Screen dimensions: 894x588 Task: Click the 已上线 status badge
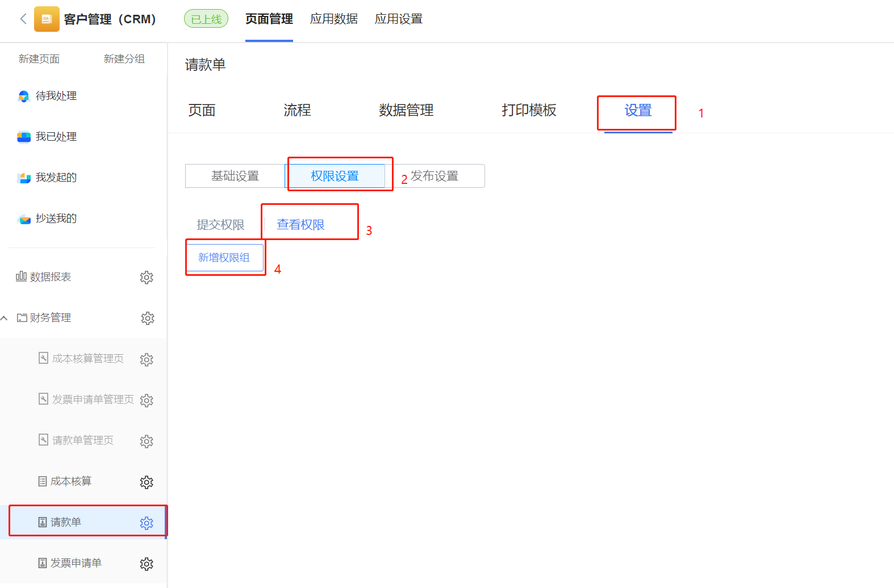[x=206, y=19]
